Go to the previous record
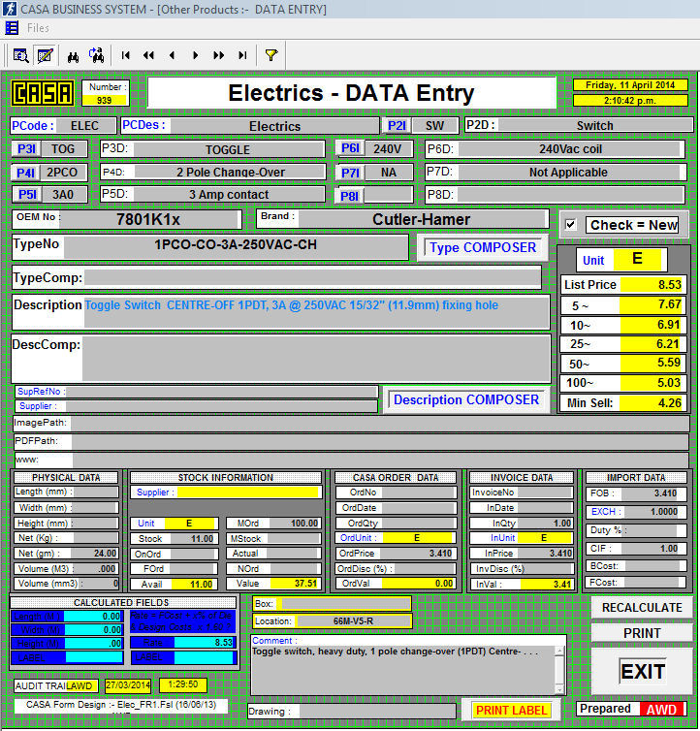700x731 pixels. point(172,55)
